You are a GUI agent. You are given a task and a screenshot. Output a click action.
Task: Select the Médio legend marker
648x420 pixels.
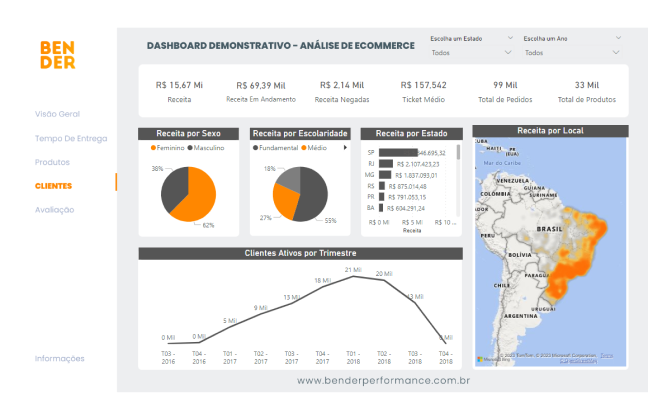304,148
